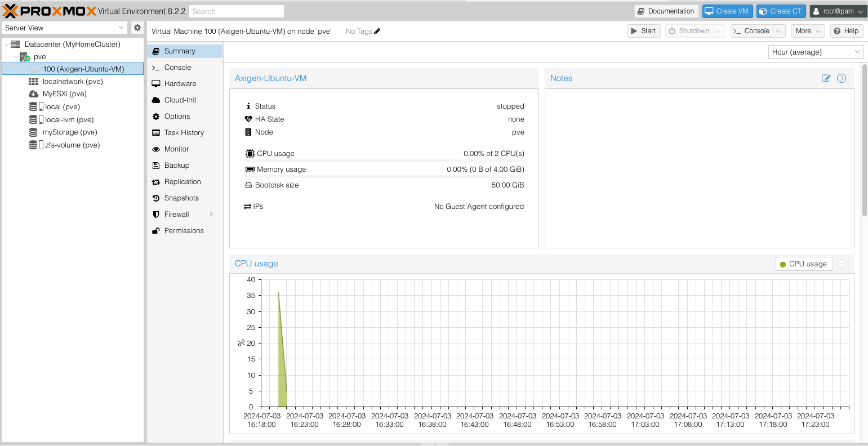Open the Firewall tab
The width and height of the screenshot is (868, 446).
click(185, 215)
